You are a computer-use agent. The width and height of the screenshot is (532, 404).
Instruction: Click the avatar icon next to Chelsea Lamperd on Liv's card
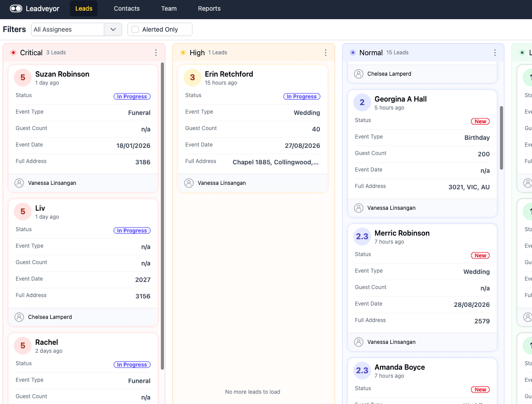19,317
